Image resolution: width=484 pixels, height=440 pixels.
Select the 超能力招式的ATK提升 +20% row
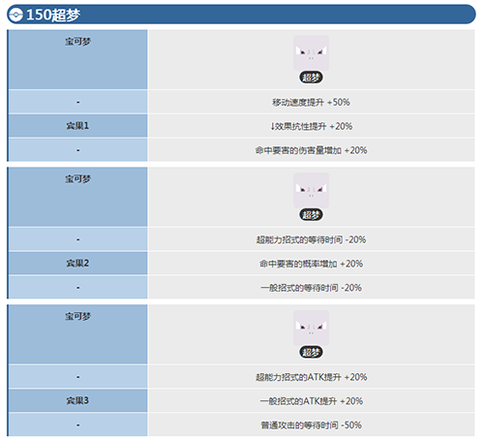(311, 377)
